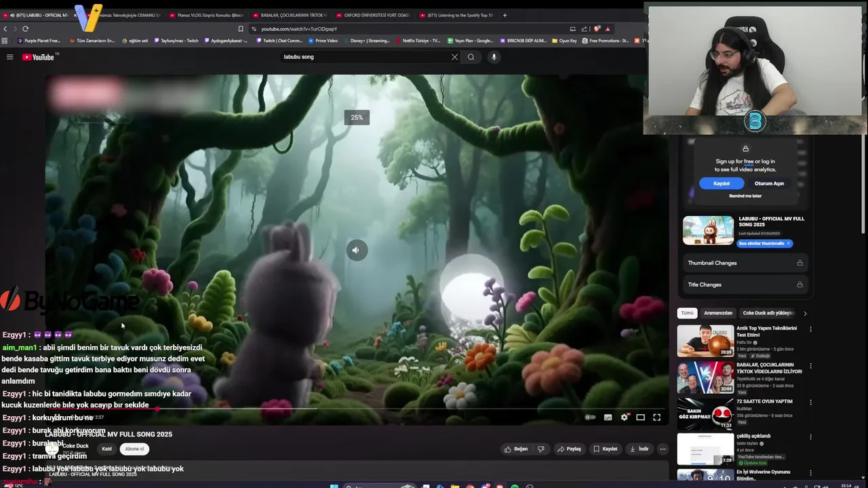This screenshot has width=868, height=488.
Task: Click the search magnifier button
Action: (x=471, y=57)
